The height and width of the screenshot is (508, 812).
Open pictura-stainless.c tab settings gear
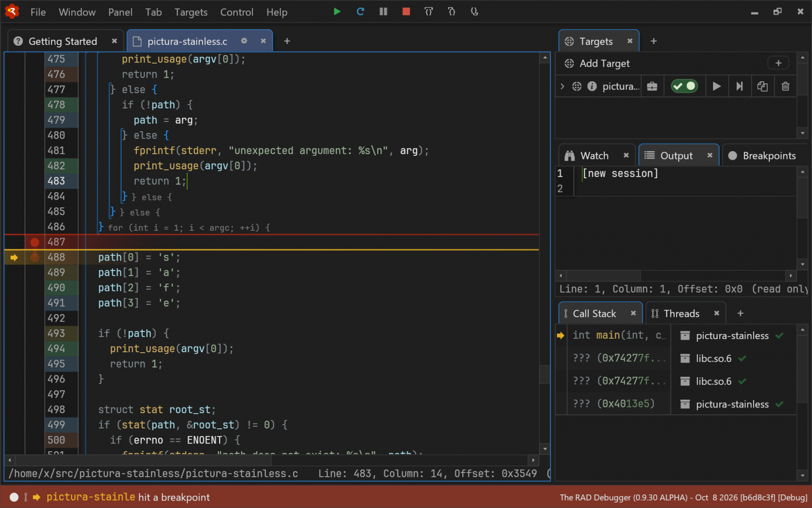244,41
